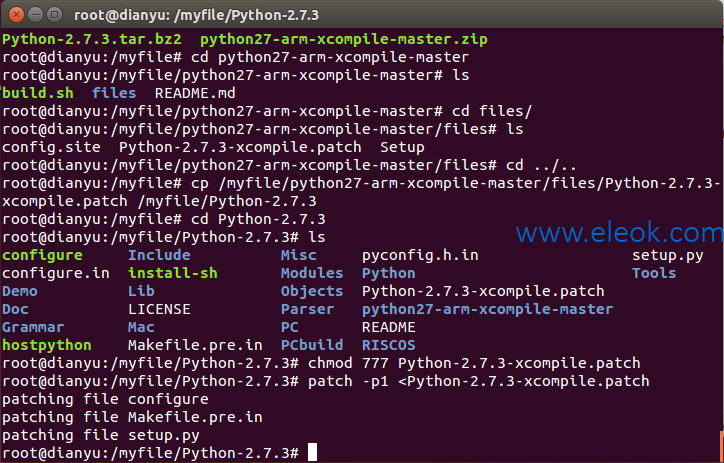
Task: Click 'README.md' in the listing
Action: 195,93
